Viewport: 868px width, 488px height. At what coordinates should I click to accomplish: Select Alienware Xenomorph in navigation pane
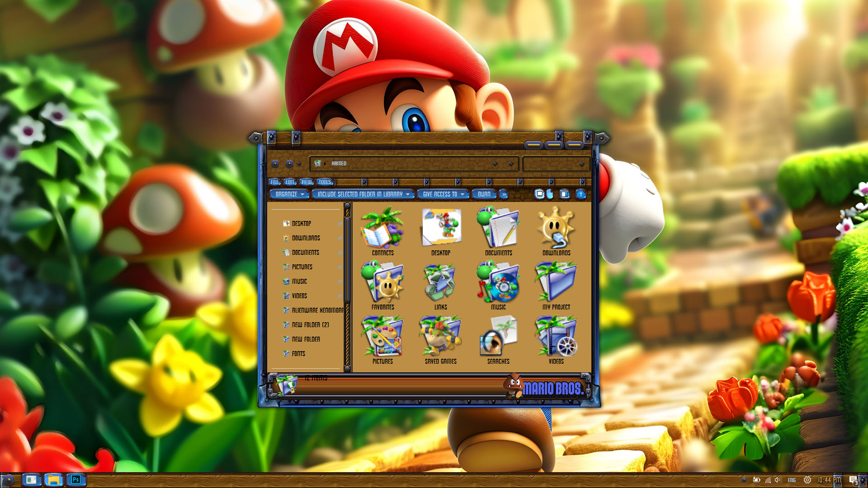[x=316, y=310]
